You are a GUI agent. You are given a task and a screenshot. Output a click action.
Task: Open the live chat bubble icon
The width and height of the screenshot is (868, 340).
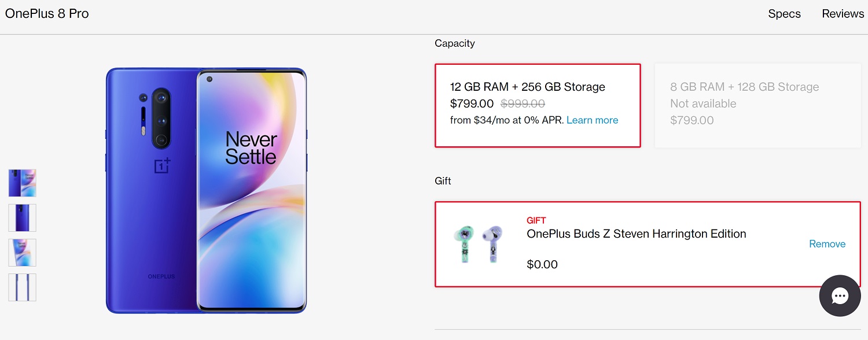tap(840, 295)
